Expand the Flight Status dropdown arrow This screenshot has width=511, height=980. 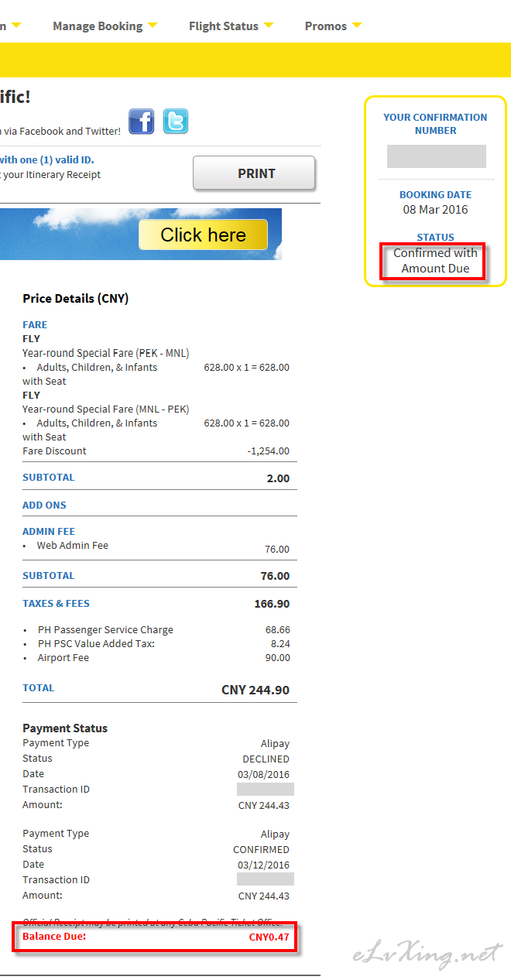click(x=268, y=26)
